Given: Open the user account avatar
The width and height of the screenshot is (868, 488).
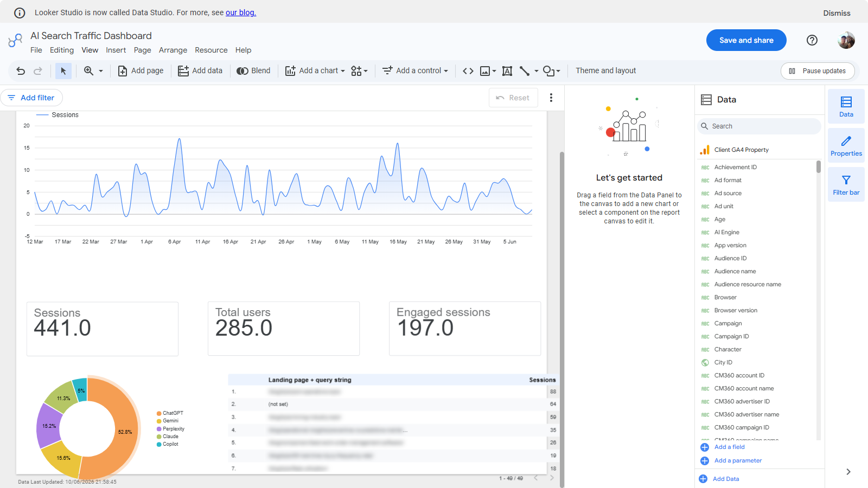Looking at the screenshot, I should (846, 40).
